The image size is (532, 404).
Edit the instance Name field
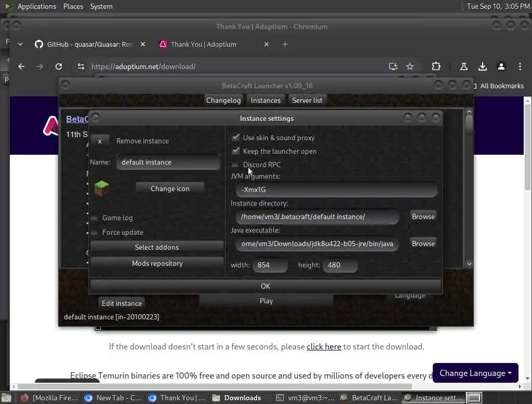pos(168,162)
